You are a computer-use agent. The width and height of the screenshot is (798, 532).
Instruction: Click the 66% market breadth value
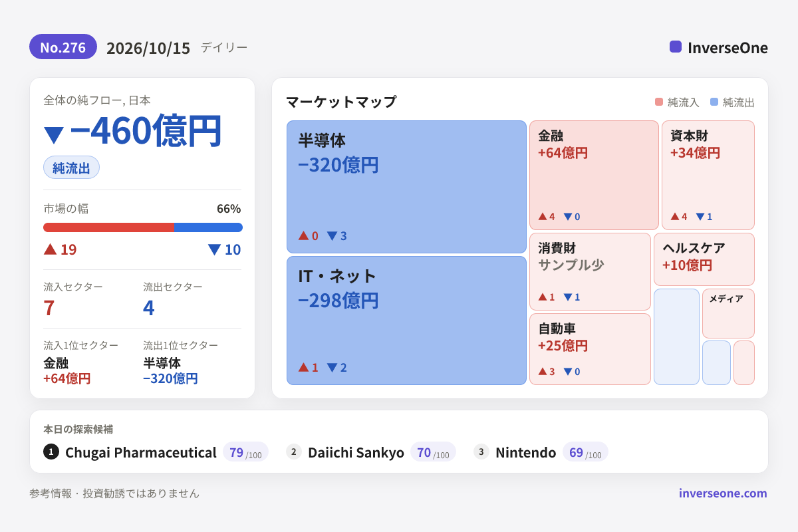229,209
